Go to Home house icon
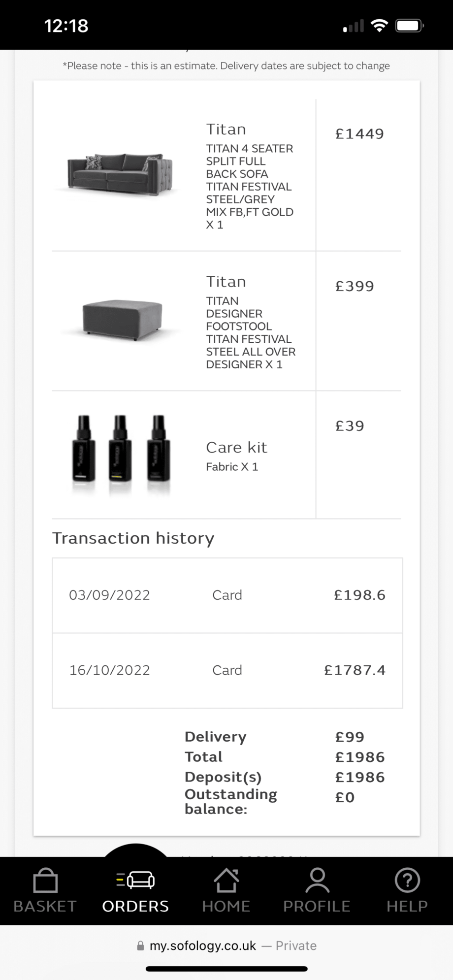This screenshot has height=980, width=453. coord(226,880)
